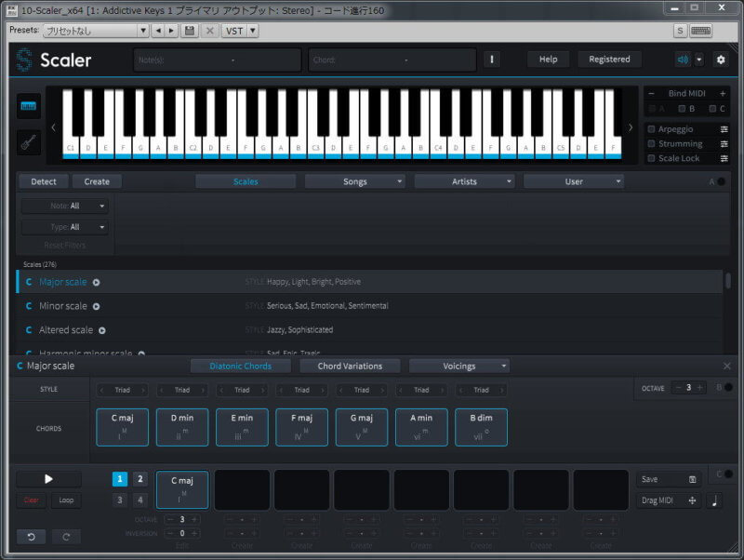Decrease the chord panel OCTAVE value
744x560 pixels.
(679, 388)
